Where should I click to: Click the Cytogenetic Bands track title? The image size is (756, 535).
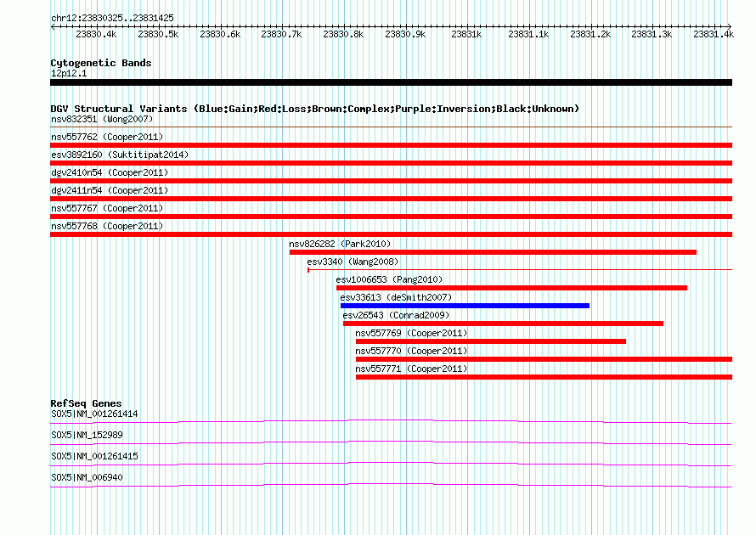[101, 63]
